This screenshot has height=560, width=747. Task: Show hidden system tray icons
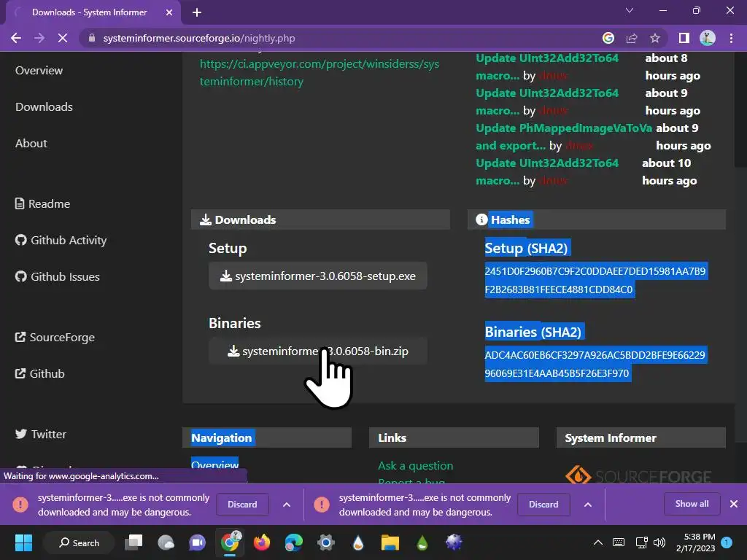(598, 542)
